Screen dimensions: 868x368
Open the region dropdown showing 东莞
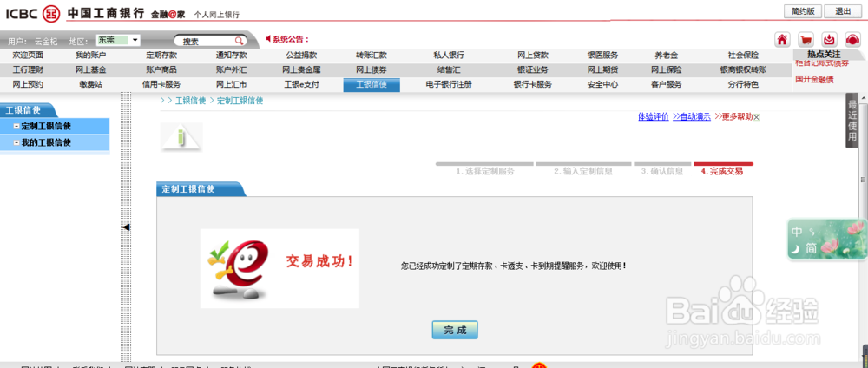point(118,41)
